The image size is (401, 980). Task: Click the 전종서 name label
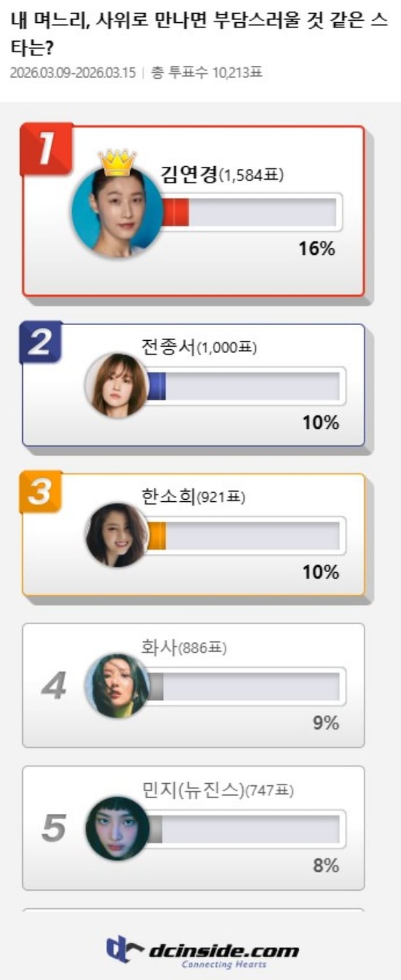click(x=168, y=347)
